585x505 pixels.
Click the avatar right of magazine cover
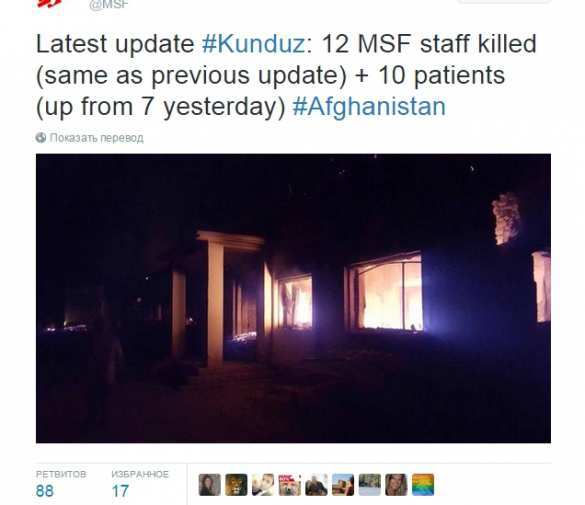[x=316, y=485]
